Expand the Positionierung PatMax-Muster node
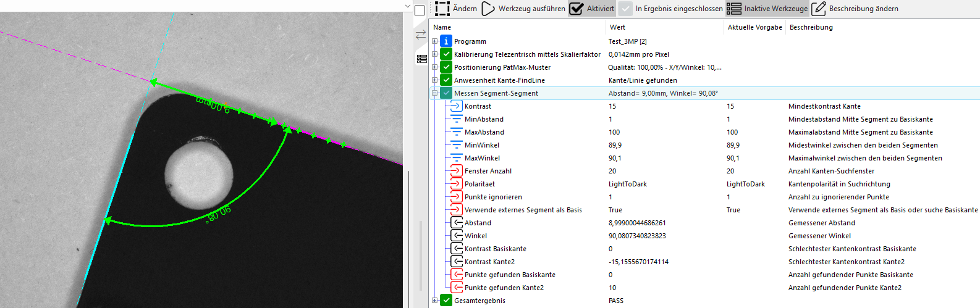This screenshot has width=980, height=308. (435, 67)
